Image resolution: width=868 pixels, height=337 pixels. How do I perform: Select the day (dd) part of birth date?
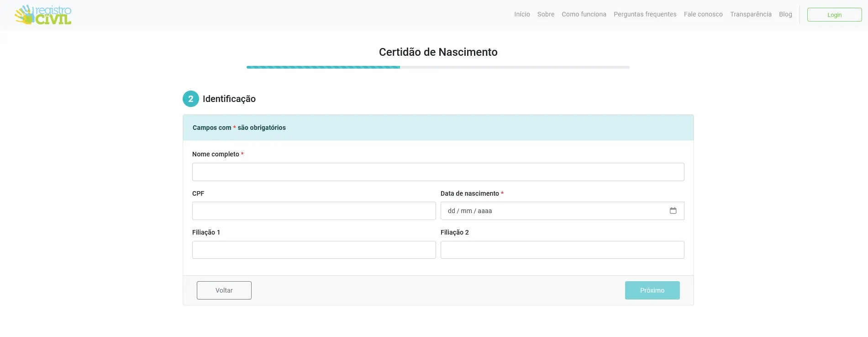pos(451,211)
